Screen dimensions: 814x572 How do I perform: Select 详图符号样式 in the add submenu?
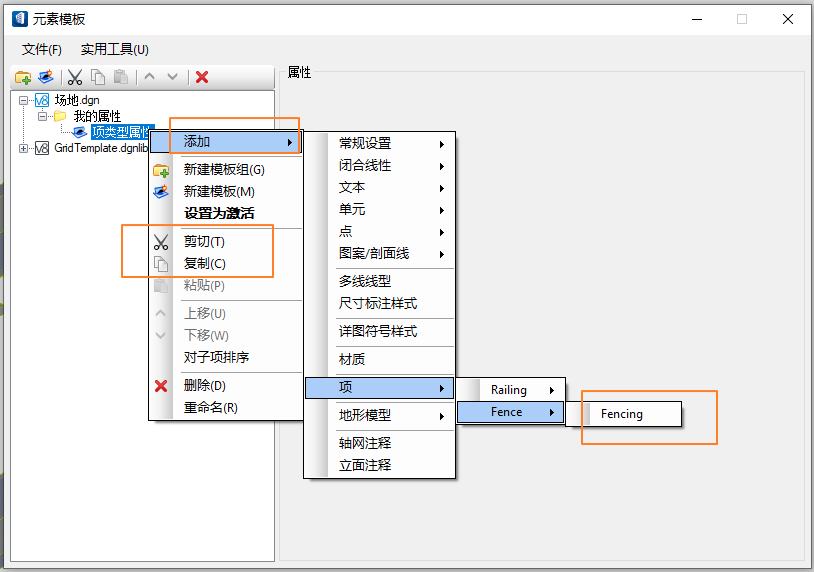point(378,331)
